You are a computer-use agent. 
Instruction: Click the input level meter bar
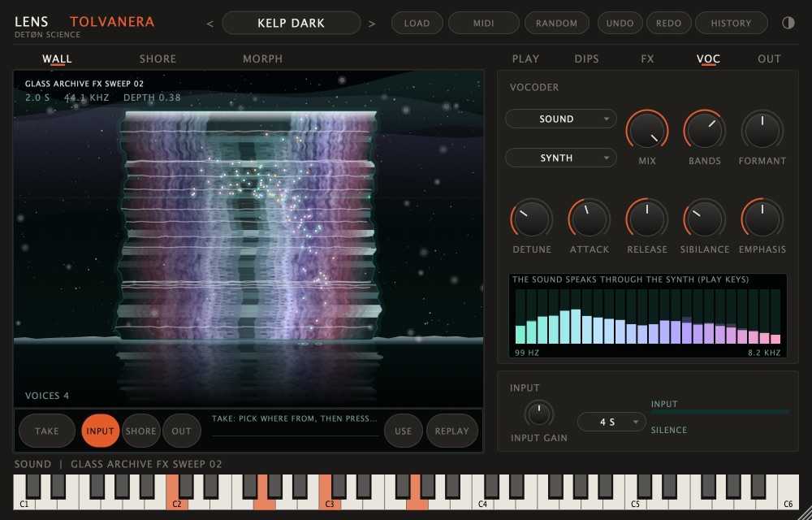[x=719, y=412]
